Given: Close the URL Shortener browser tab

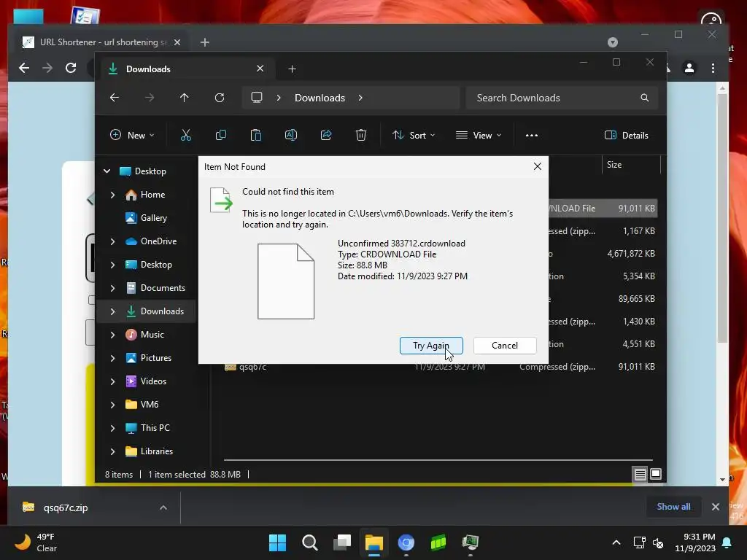Looking at the screenshot, I should click(177, 42).
